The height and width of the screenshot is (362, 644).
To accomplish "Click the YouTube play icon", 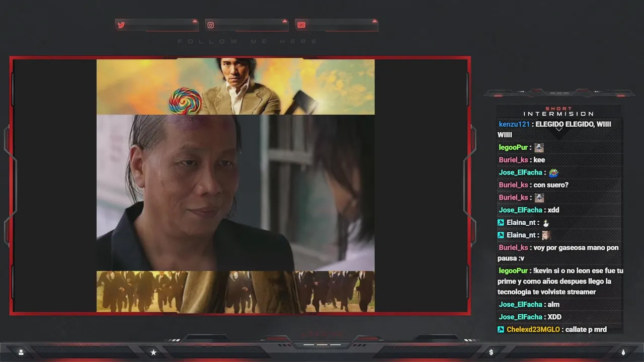I will (301, 25).
